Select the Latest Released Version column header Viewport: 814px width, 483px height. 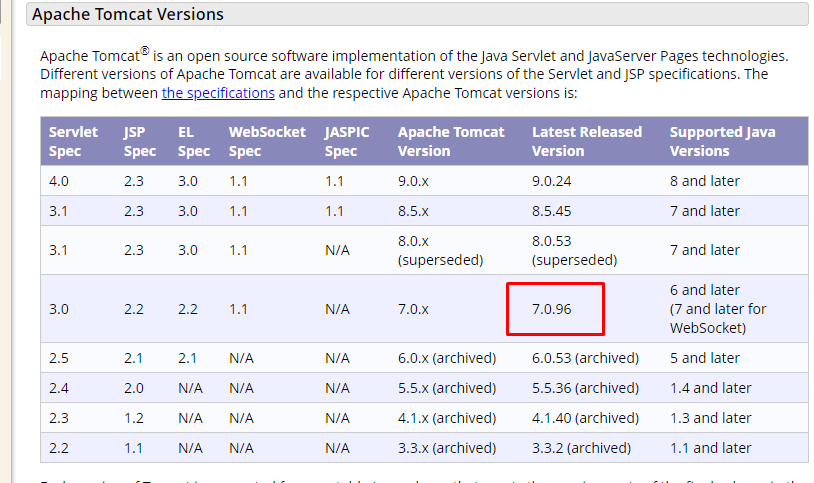(x=587, y=141)
